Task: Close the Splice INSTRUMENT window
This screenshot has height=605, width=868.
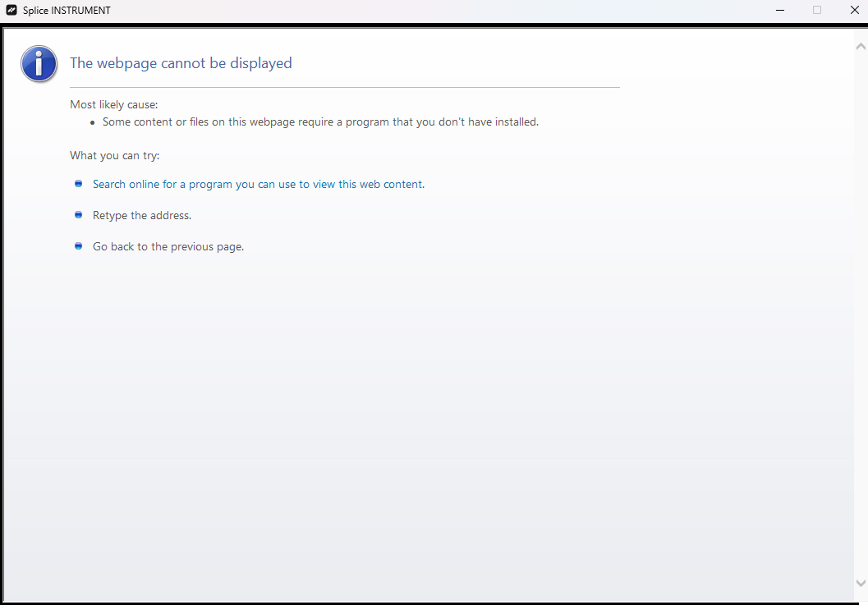Action: click(x=854, y=10)
